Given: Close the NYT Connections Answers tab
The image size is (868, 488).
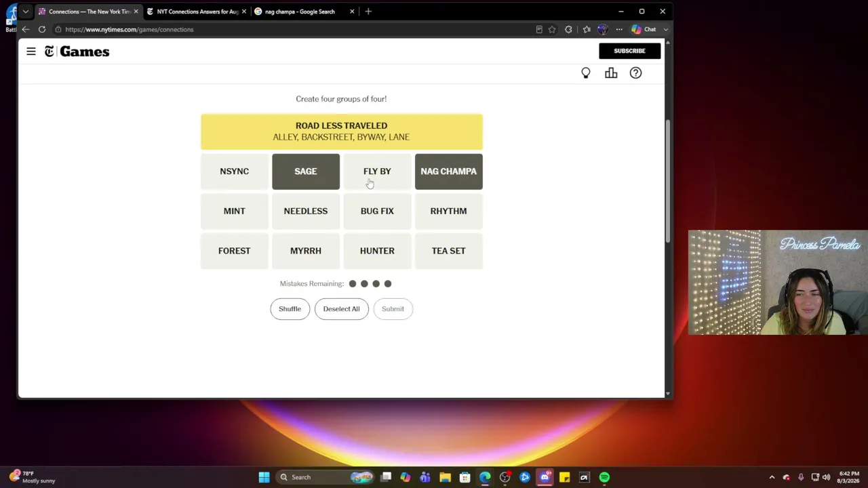Looking at the screenshot, I should pos(244,12).
